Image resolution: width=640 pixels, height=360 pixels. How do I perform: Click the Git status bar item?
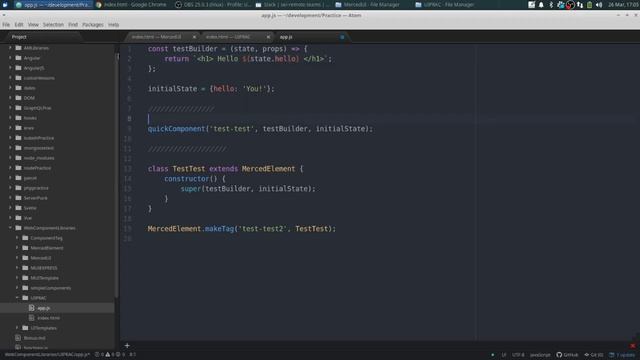coord(593,355)
